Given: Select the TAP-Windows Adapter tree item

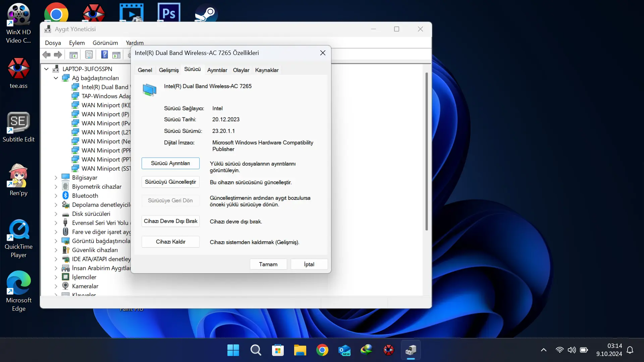Looking at the screenshot, I should 101,96.
